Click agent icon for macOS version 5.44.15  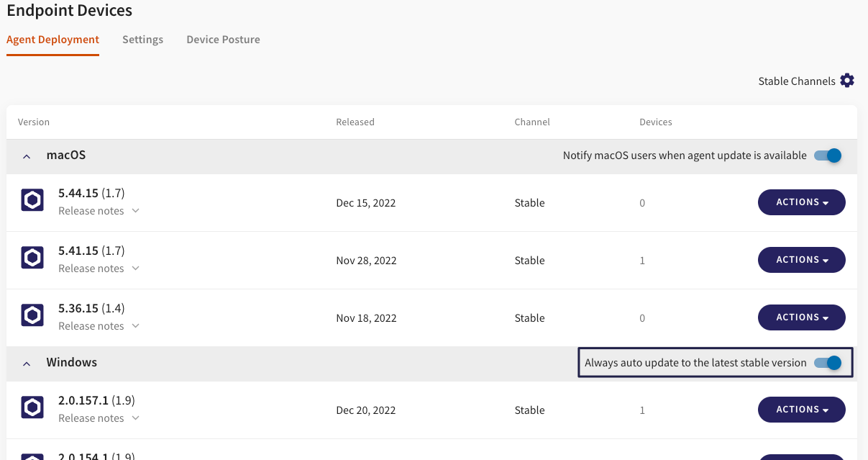tap(32, 201)
